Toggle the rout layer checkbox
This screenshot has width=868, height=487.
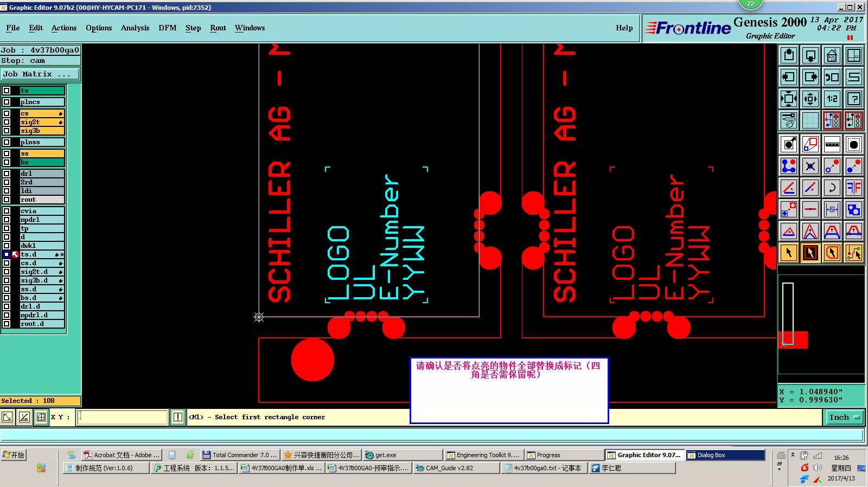7,200
